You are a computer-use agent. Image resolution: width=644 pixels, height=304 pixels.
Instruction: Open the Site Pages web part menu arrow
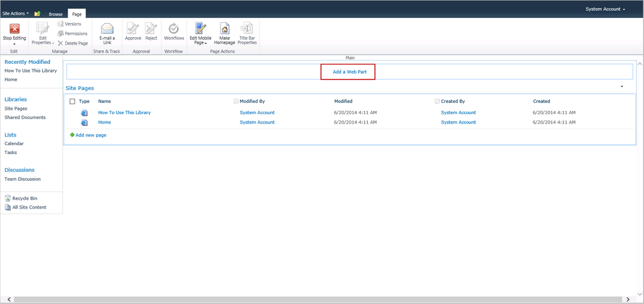click(x=622, y=86)
